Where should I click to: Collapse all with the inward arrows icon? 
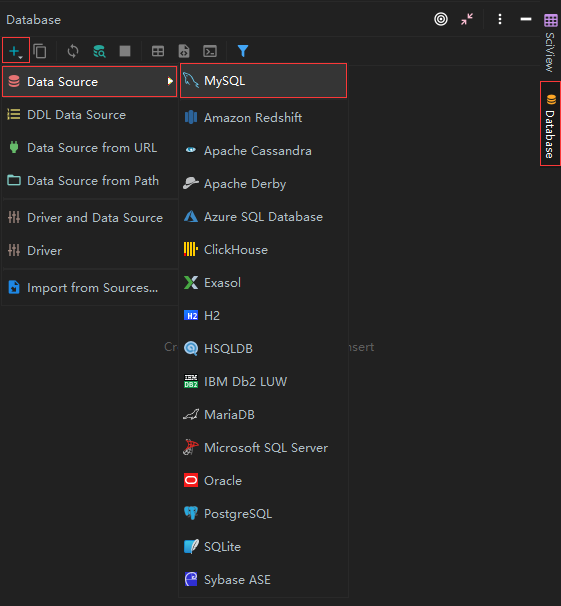[467, 19]
